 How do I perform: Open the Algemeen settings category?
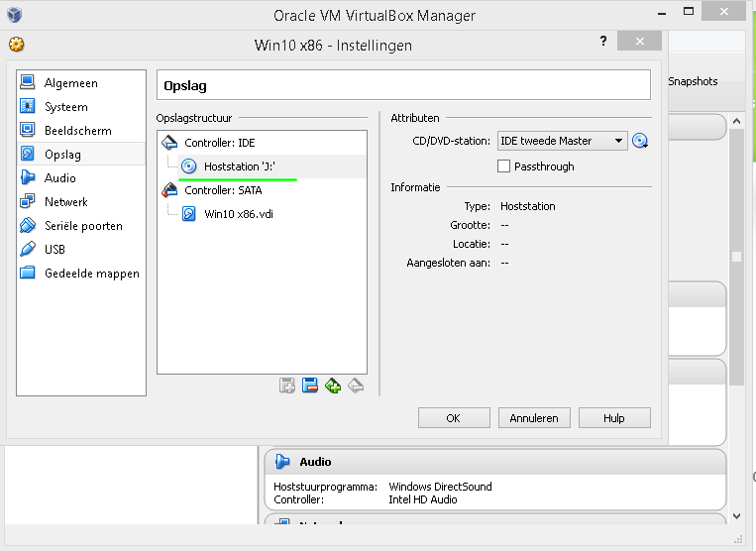(70, 83)
